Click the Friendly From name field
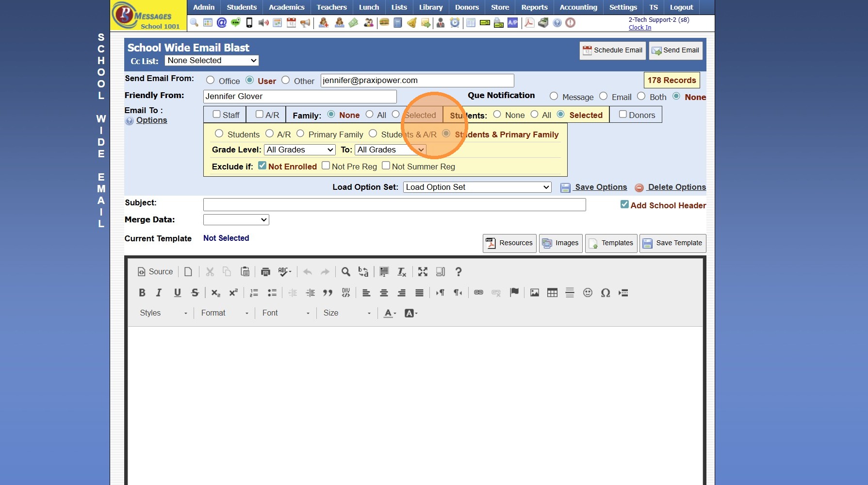The height and width of the screenshot is (485, 868). [300, 97]
